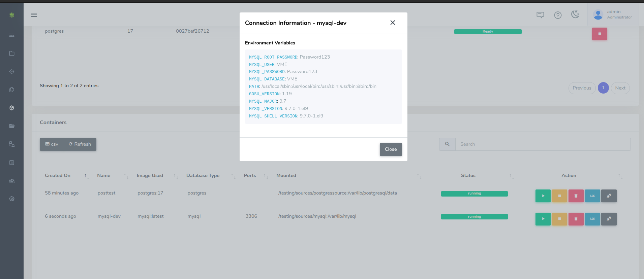Open the network nodes icon in sidebar
The image size is (644, 279).
(12, 144)
